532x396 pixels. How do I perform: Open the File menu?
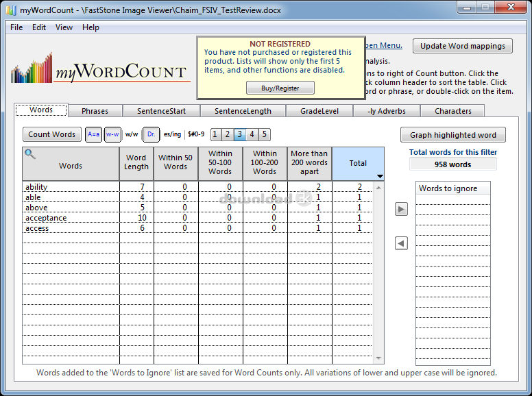(16, 27)
